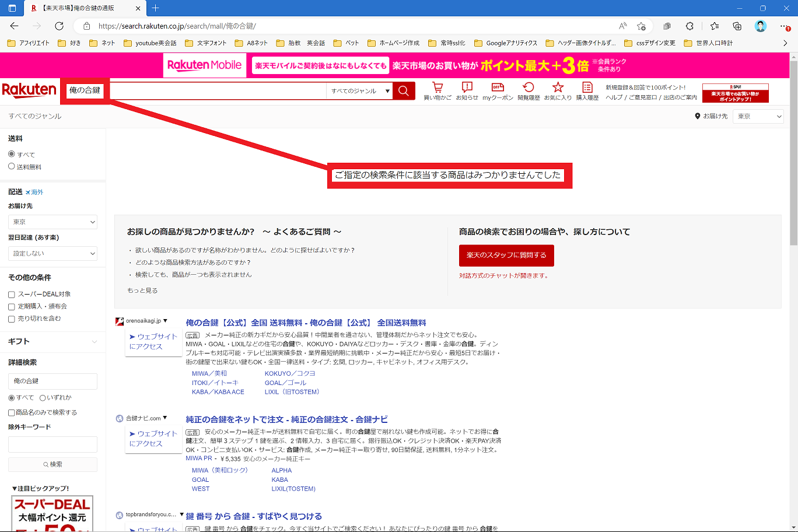Click the 除外キーワード input field
This screenshot has width=798, height=532.
52,444
